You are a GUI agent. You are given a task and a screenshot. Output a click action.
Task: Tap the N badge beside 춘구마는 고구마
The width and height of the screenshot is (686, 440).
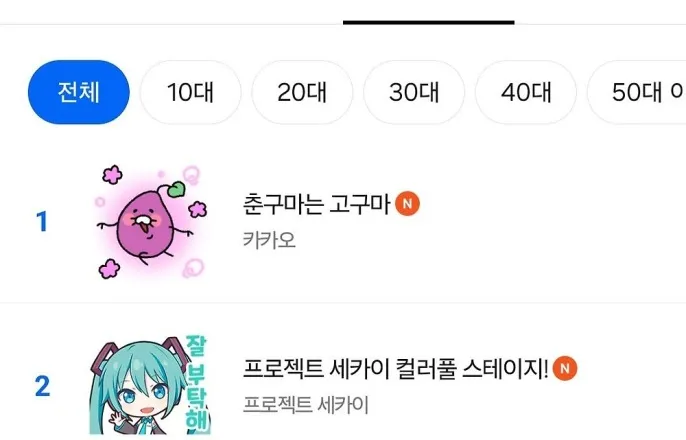407,204
